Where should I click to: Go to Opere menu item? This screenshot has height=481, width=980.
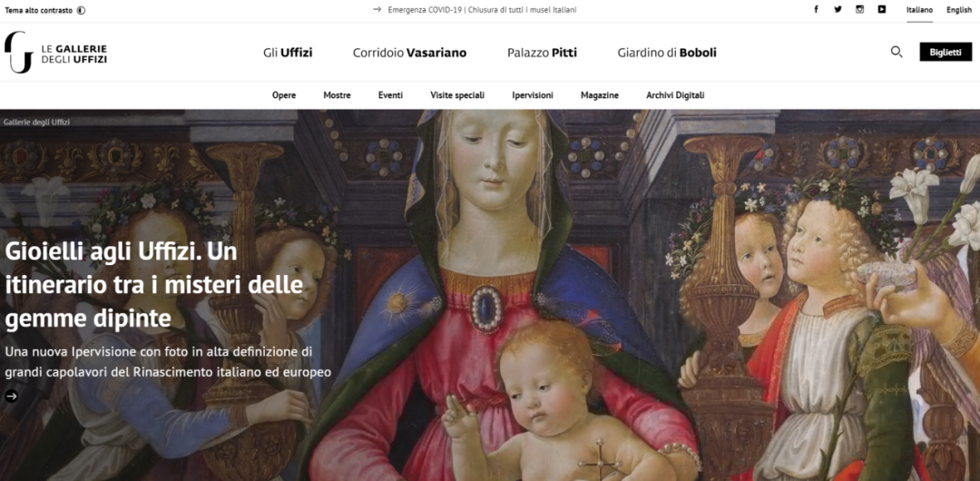coord(284,95)
